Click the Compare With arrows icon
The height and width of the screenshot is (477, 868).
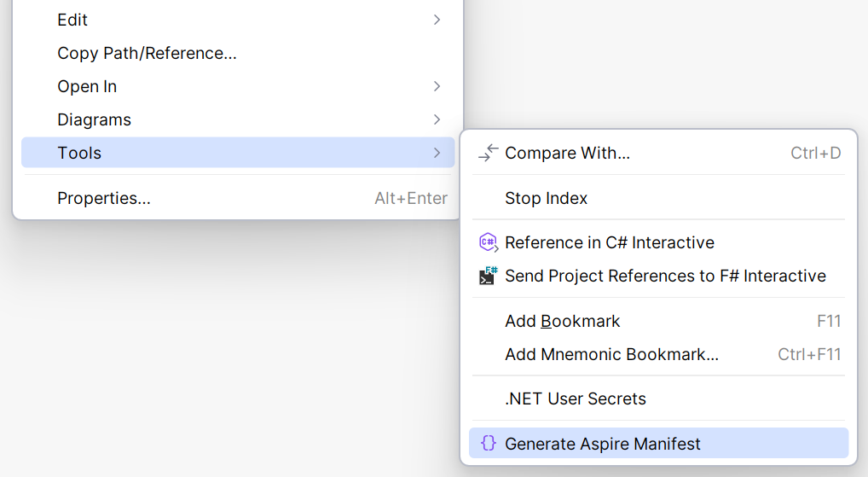(488, 153)
